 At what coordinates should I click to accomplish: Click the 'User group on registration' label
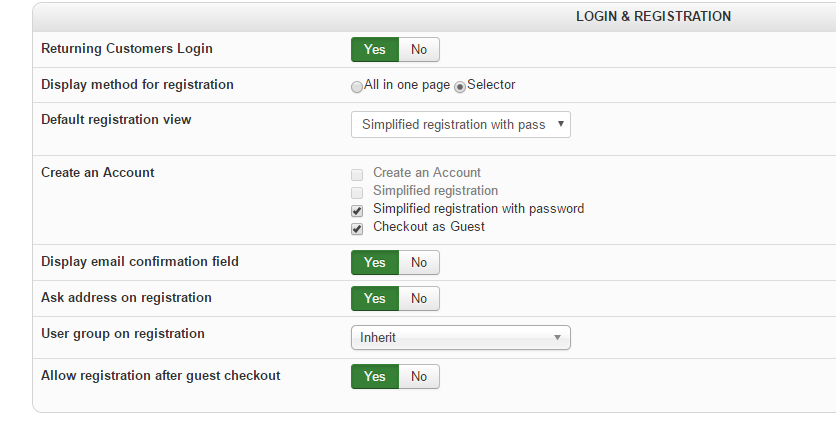pos(122,334)
